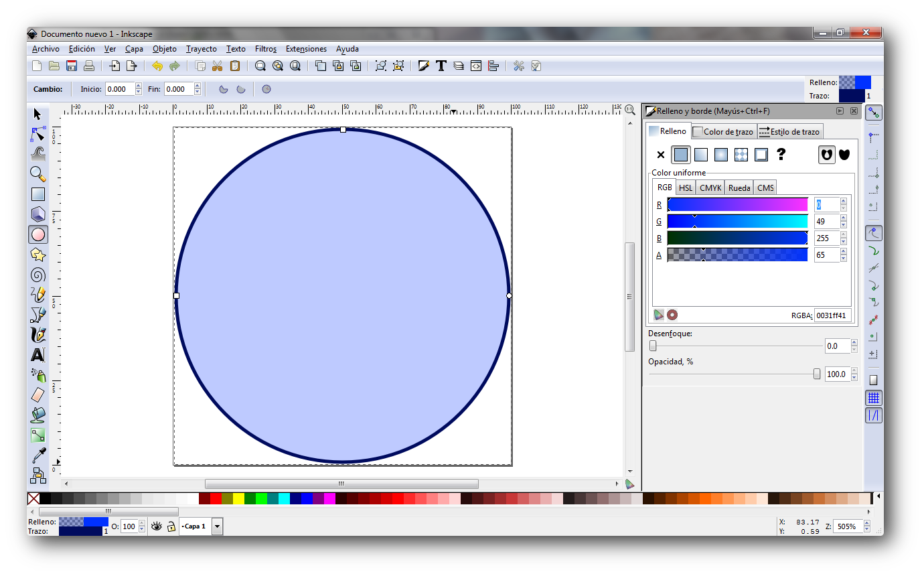Click the Undo arrow icon
This screenshot has height=576, width=924.
point(157,66)
